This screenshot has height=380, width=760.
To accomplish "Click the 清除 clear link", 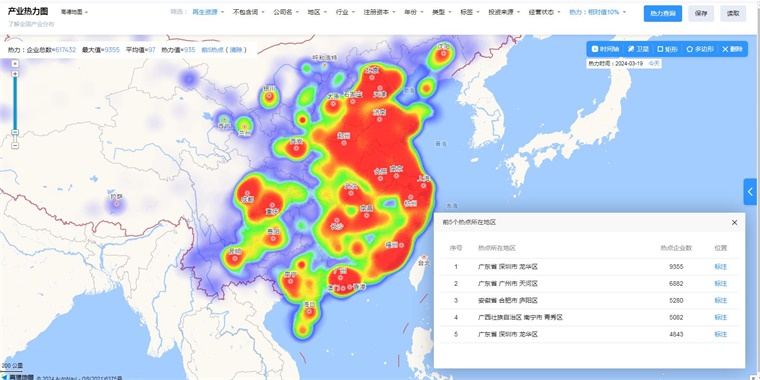I will pos(236,49).
